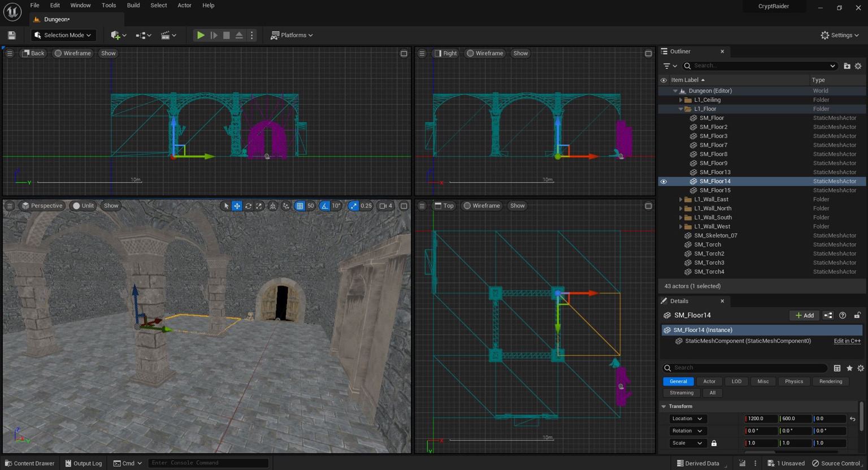Image resolution: width=868 pixels, height=470 pixels.
Task: Click the Location X value field
Action: [x=761, y=419]
